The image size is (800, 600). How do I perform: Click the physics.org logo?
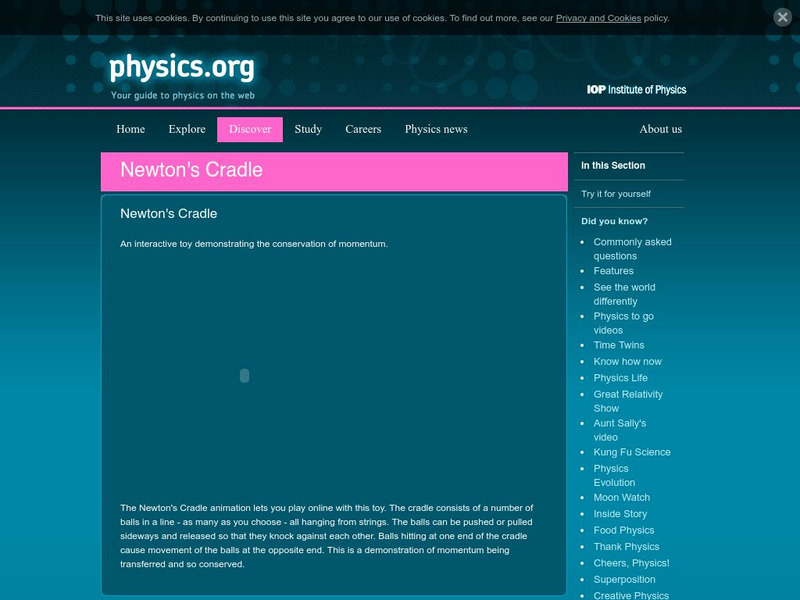182,67
